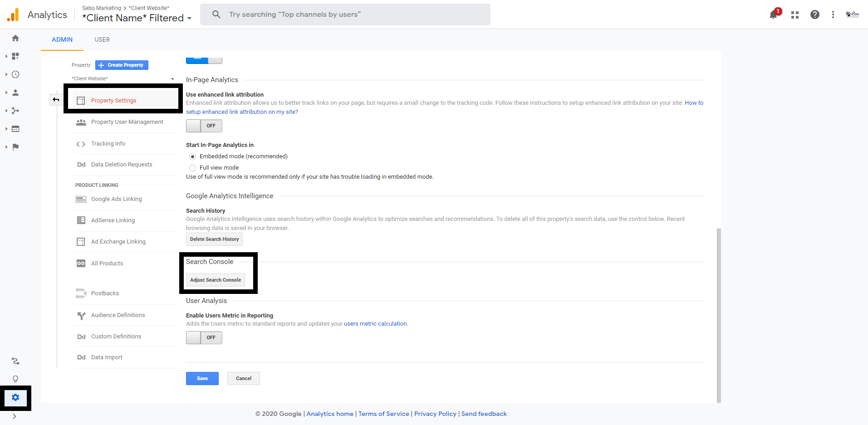The image size is (868, 425).
Task: Open the Analytics home footer link
Action: click(x=330, y=414)
